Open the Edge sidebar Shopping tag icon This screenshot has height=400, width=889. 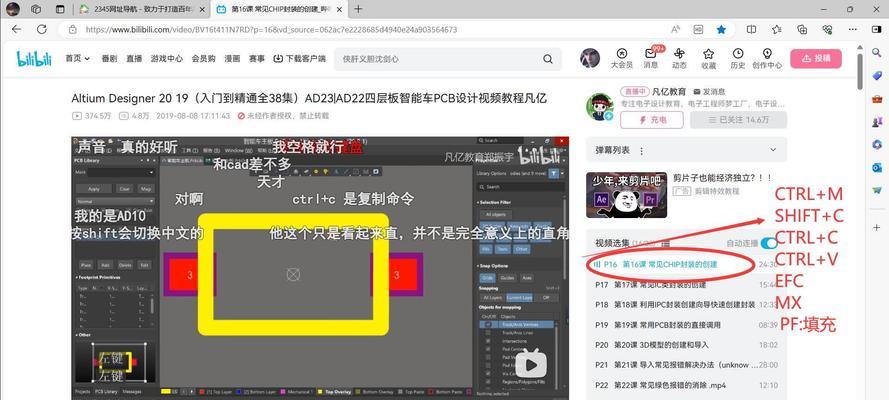click(x=877, y=75)
